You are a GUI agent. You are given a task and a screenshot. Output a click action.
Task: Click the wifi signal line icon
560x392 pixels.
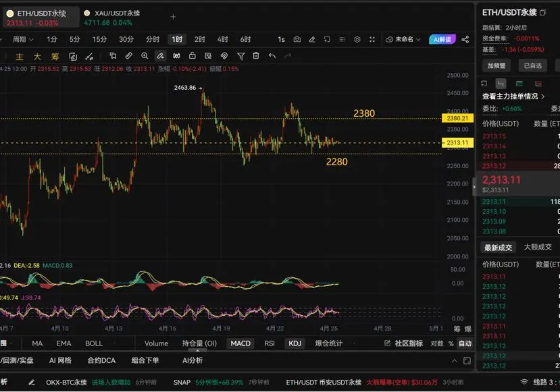(x=524, y=382)
